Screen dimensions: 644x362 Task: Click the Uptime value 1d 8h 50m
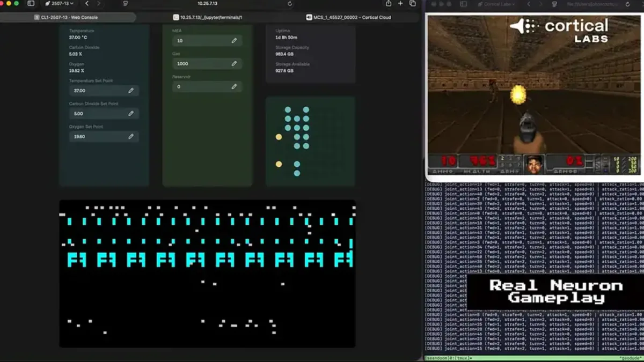(x=286, y=38)
